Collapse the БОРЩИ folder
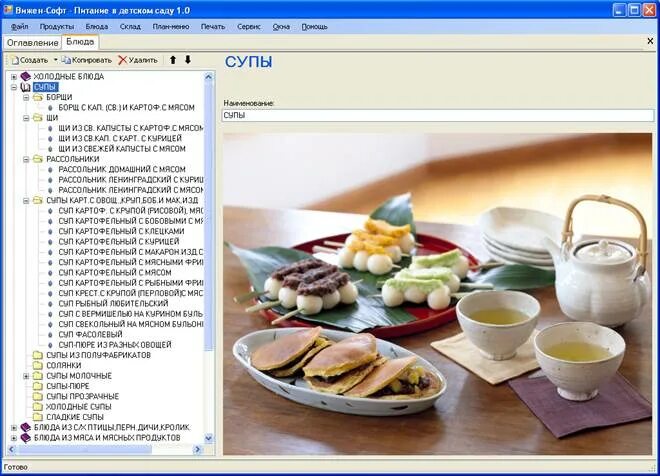660x476 pixels. (x=26, y=98)
